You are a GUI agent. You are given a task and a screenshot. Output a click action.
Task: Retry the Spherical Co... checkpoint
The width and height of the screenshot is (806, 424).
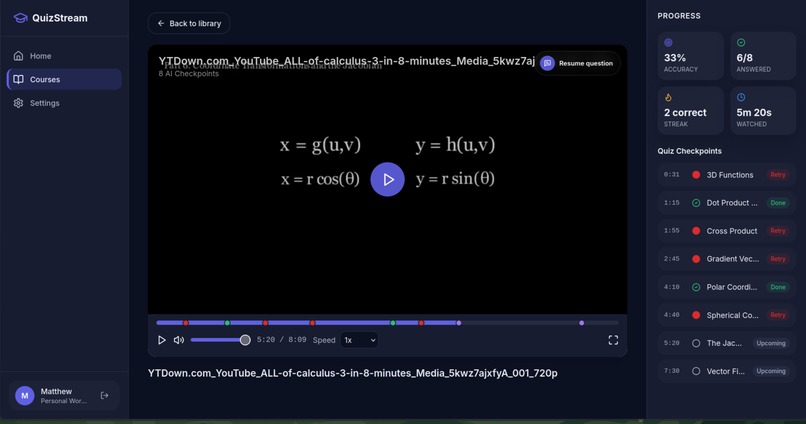[x=778, y=315]
